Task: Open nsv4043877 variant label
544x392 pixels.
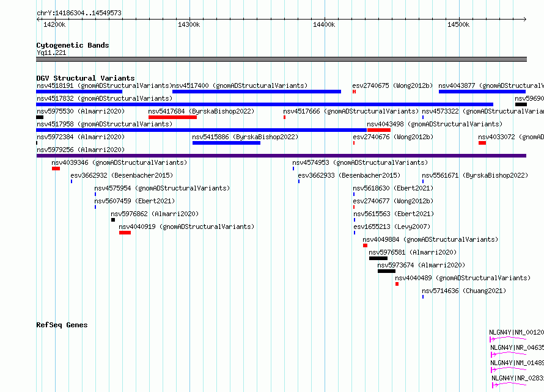Action: pos(491,85)
